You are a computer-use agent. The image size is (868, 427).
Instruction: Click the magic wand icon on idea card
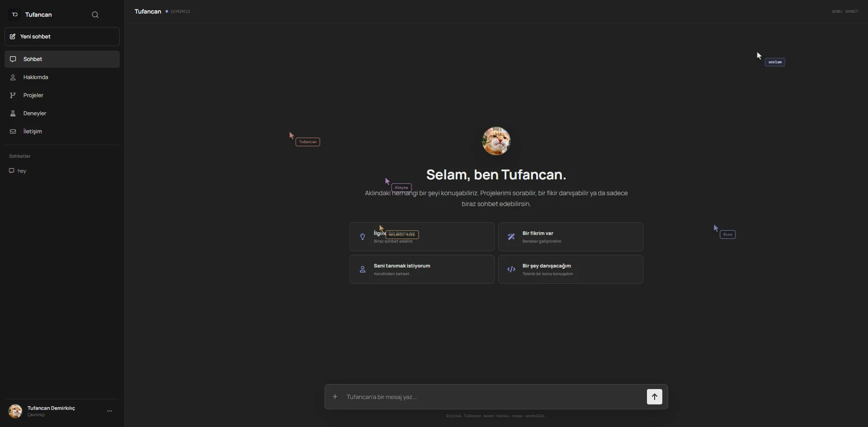tap(511, 237)
